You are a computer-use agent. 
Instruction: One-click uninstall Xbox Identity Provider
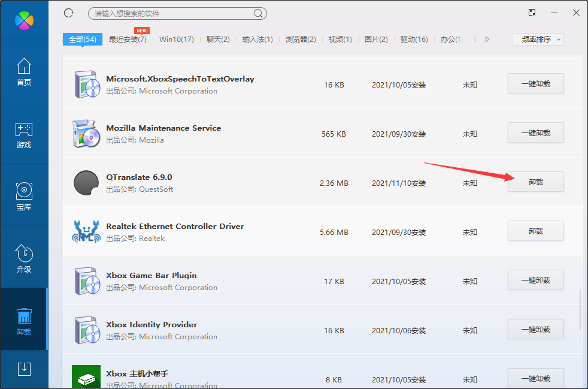pos(536,329)
